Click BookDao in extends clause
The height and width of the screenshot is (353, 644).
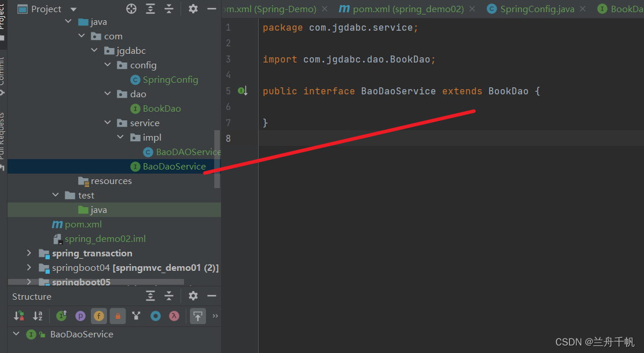point(508,91)
